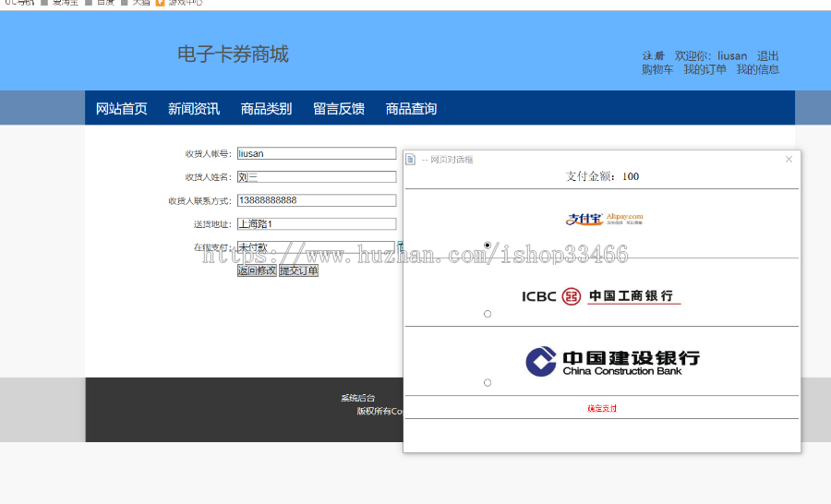This screenshot has height=504, width=831.
Task: Open the 购物车 shopping cart link
Action: (x=657, y=69)
